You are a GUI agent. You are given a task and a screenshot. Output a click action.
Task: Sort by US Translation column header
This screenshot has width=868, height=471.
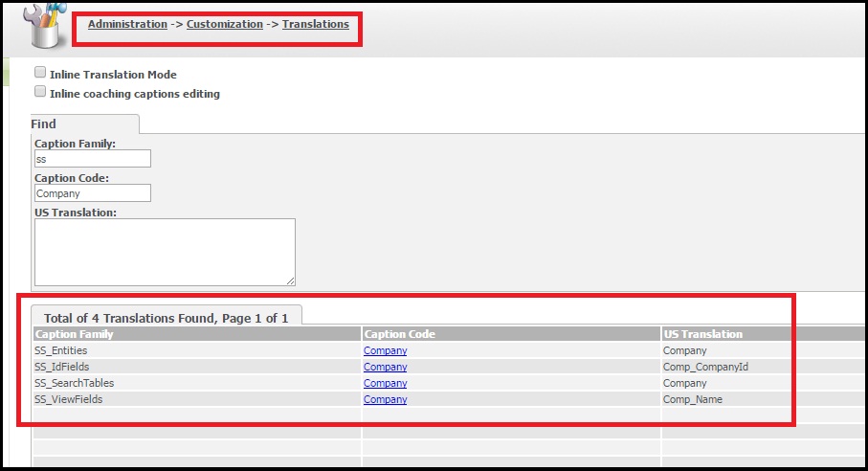tap(764, 334)
